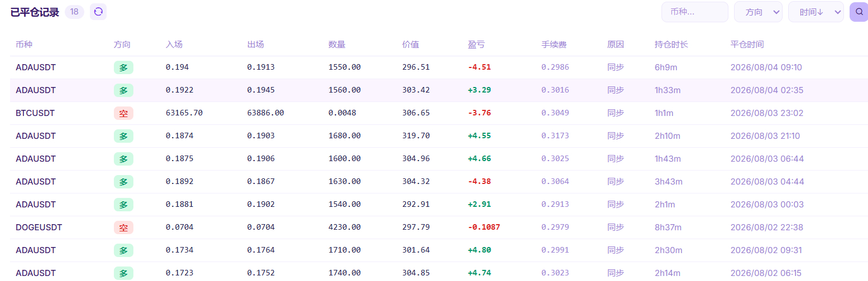Screen dimensions: 868x281
Task: Open the 时间↓ sort dropdown
Action: click(x=816, y=12)
